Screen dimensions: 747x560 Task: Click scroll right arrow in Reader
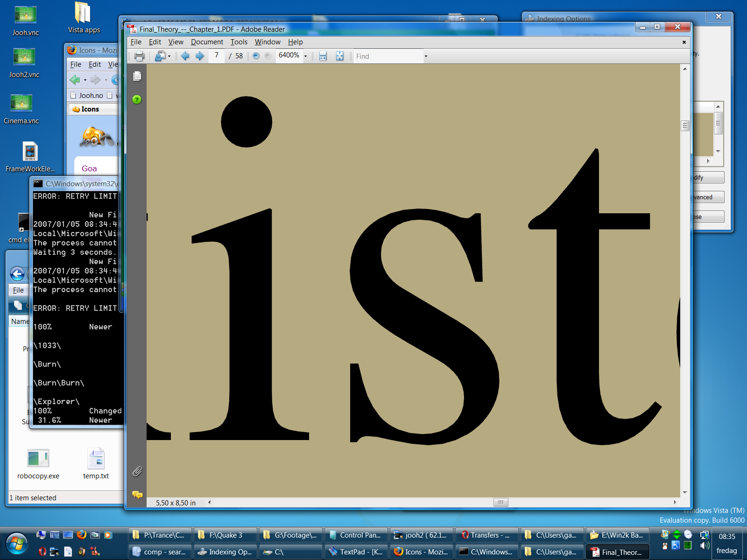tap(675, 502)
